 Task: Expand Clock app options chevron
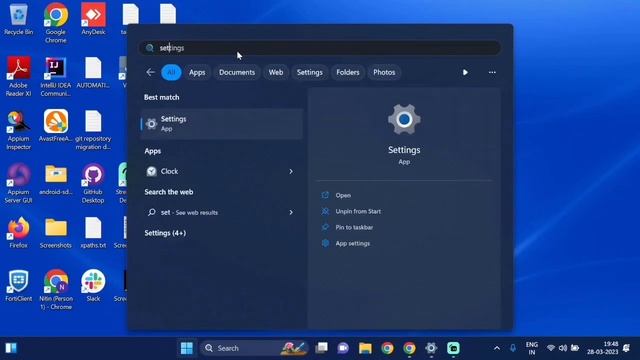291,171
